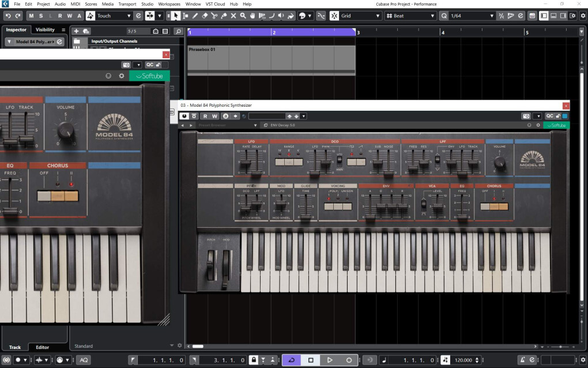Viewport: 588px width, 368px height.
Task: Open the Transport menu
Action: [x=127, y=4]
